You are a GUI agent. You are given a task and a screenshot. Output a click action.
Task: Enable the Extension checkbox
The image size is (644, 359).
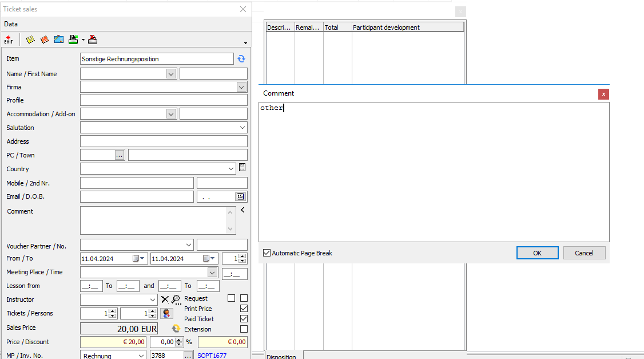[x=244, y=329]
